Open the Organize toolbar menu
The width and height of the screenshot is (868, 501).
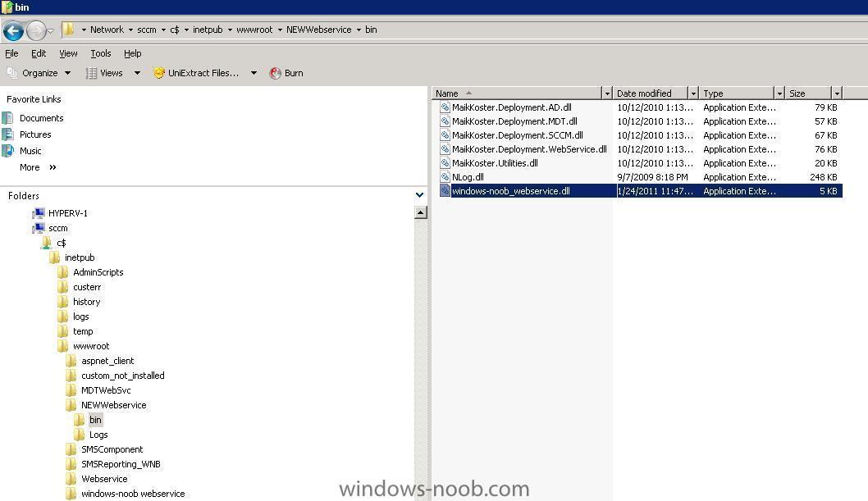coord(39,73)
